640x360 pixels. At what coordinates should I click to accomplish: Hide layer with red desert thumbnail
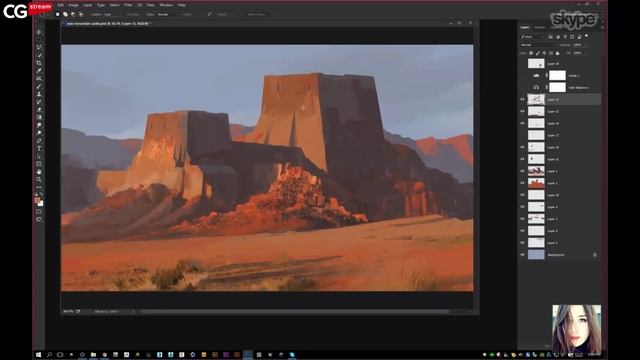click(x=522, y=183)
